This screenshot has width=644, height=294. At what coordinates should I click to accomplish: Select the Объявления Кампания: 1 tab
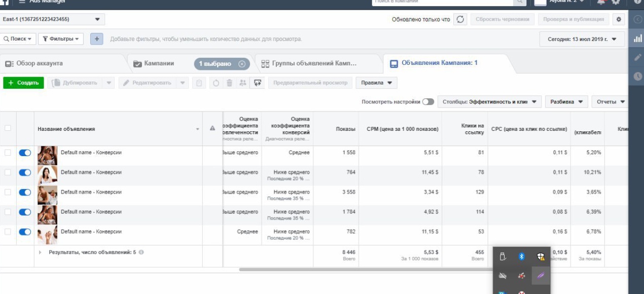pos(439,63)
